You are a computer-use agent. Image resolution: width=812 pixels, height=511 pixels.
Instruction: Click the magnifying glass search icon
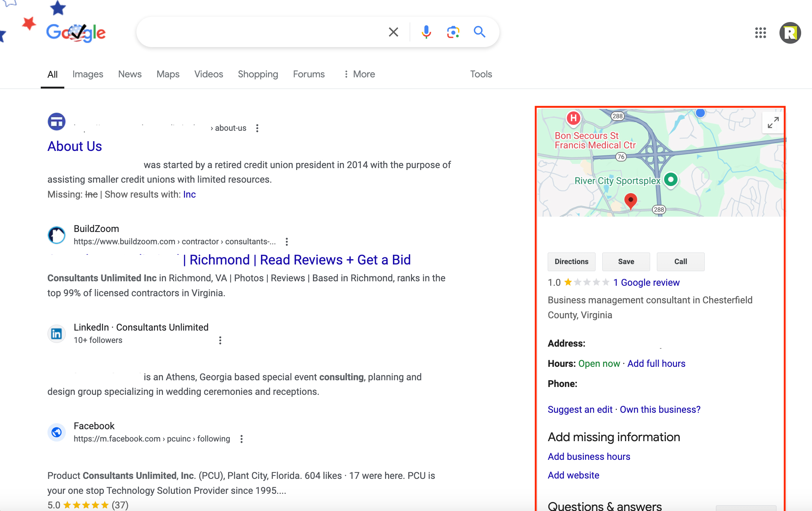point(480,32)
